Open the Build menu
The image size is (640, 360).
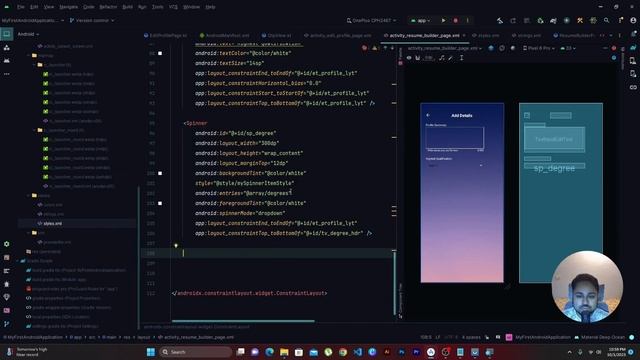(x=128, y=7)
